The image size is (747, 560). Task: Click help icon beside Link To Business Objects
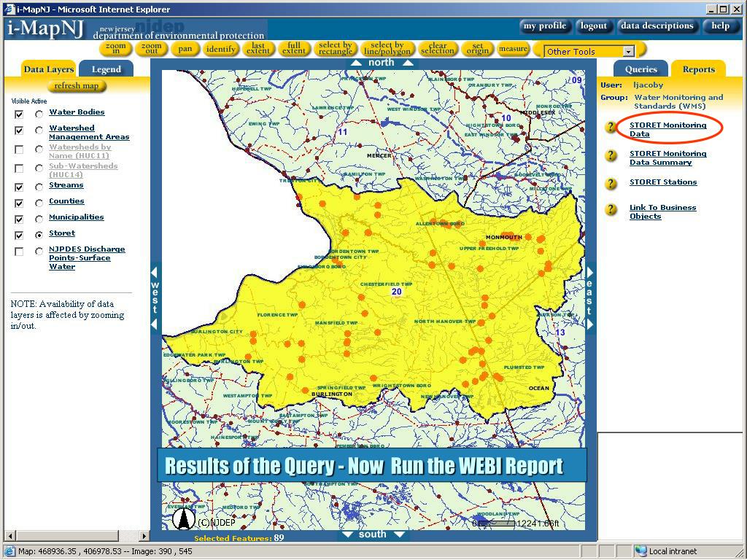point(611,209)
